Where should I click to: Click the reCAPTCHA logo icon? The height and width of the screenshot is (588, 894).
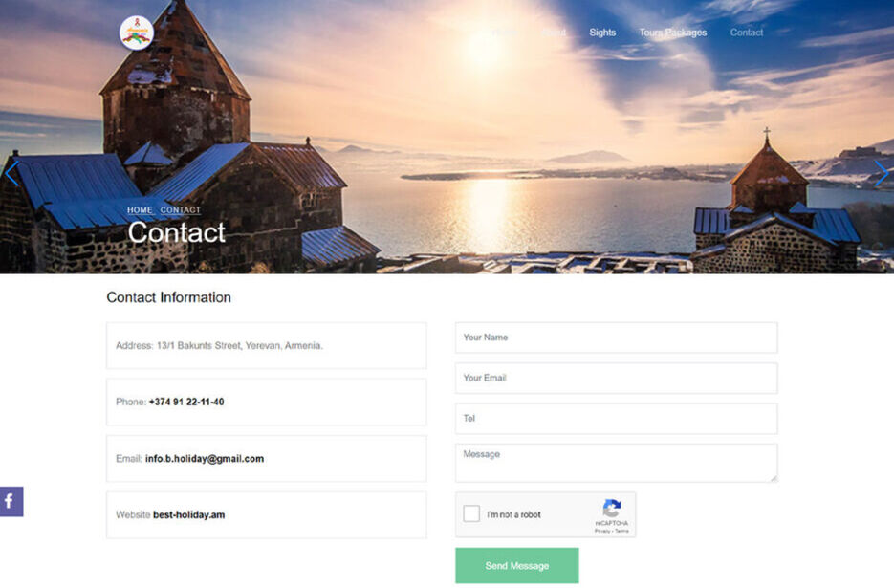[x=612, y=508]
